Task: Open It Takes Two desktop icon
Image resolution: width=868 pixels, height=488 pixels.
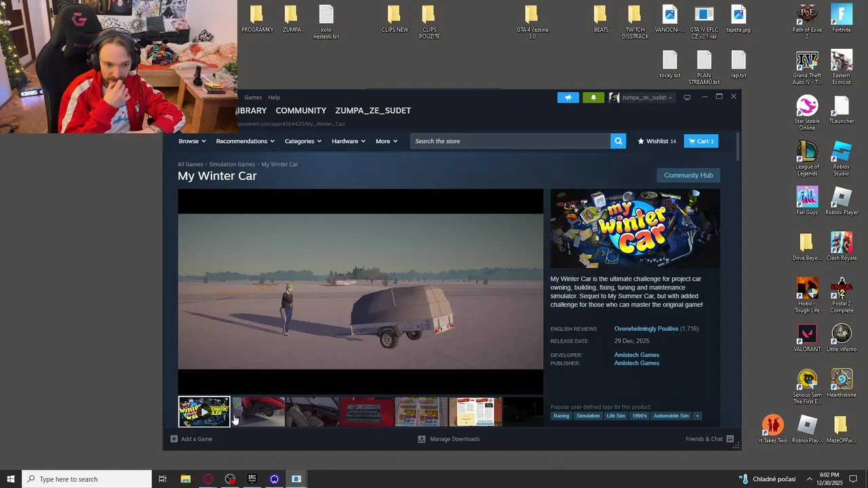Action: [x=772, y=428]
